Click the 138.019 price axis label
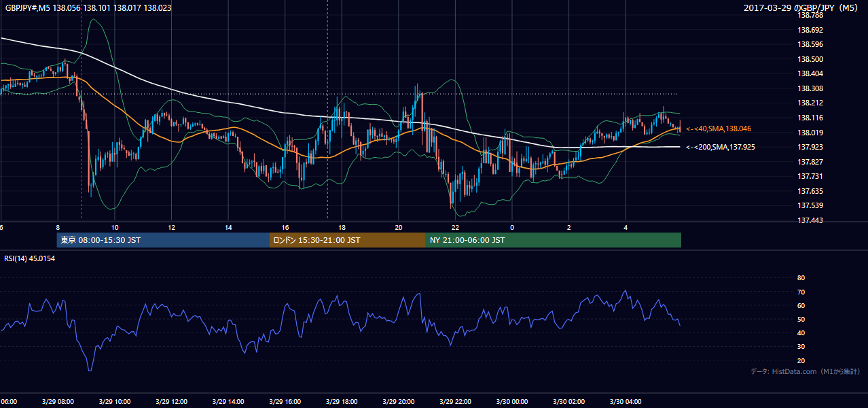 coord(810,133)
